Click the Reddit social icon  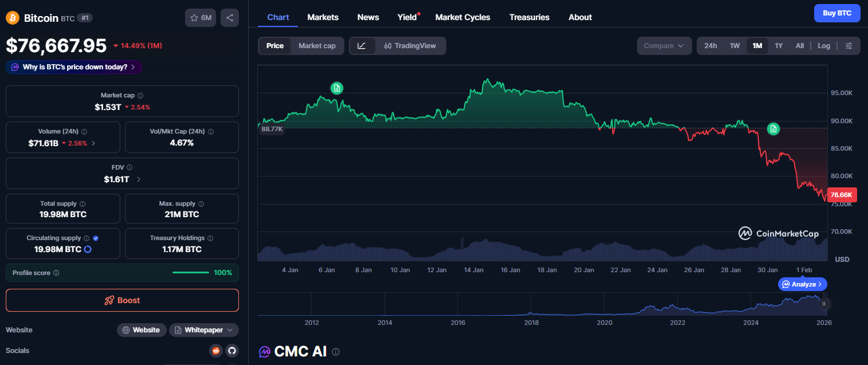pos(216,351)
